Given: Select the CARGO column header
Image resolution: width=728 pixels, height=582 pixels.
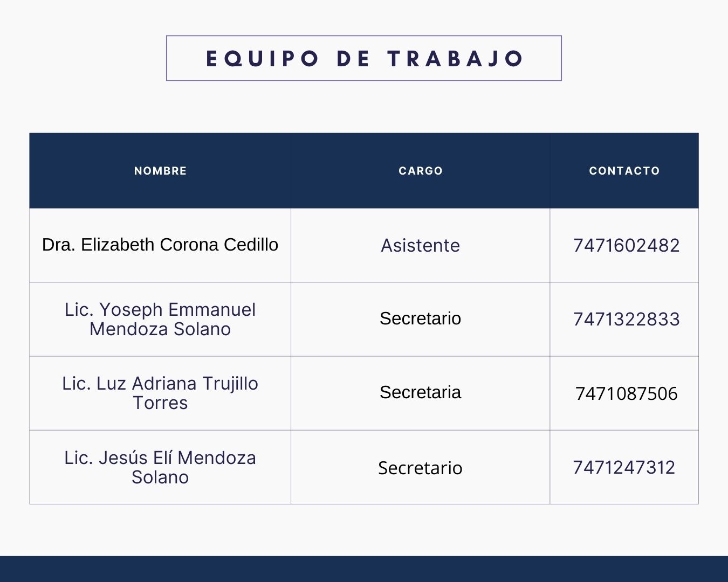Looking at the screenshot, I should 421,171.
